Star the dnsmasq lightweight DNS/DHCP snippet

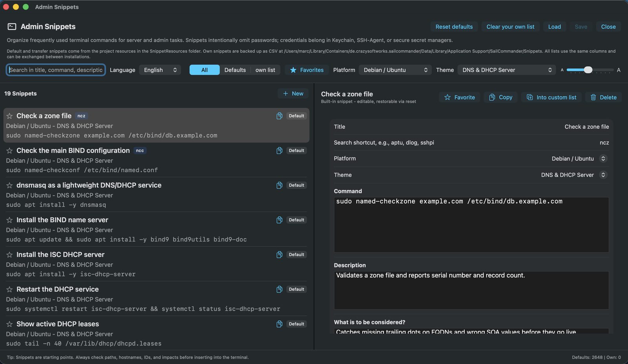[9, 185]
